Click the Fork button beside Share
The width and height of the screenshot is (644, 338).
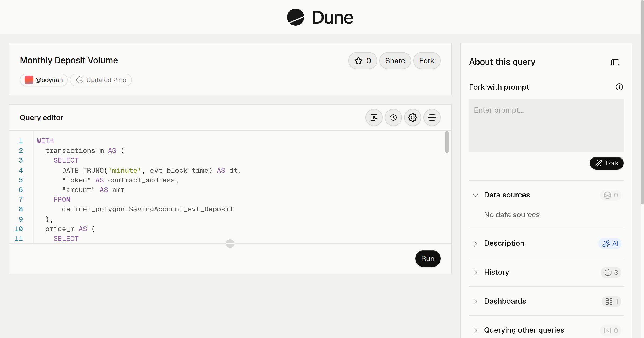427,61
